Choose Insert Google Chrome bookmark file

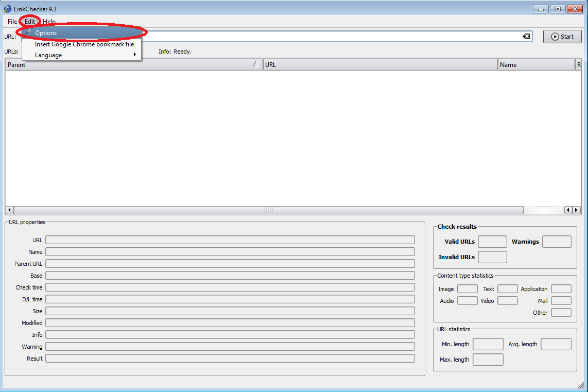click(x=84, y=44)
